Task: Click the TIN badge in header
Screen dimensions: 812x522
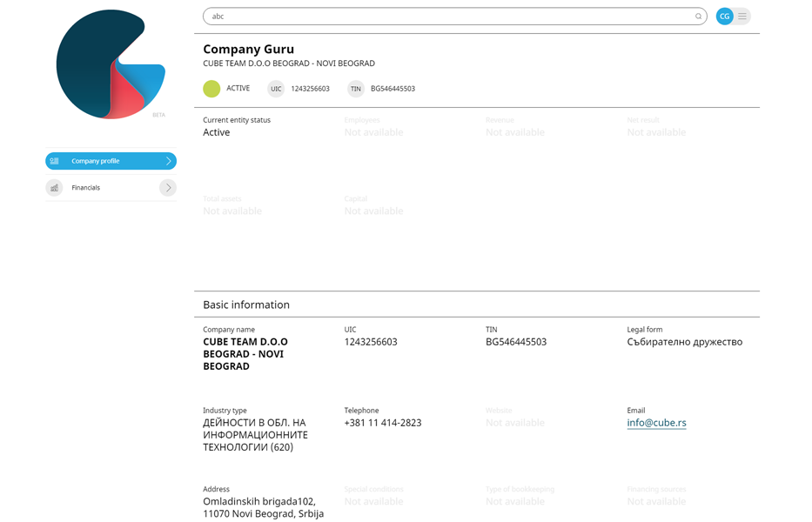Action: click(356, 89)
